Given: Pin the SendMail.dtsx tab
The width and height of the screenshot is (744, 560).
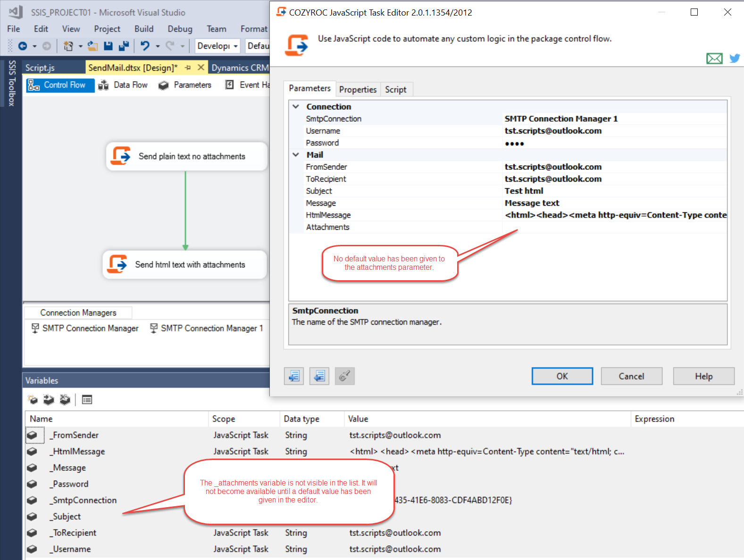Looking at the screenshot, I should 188,67.
